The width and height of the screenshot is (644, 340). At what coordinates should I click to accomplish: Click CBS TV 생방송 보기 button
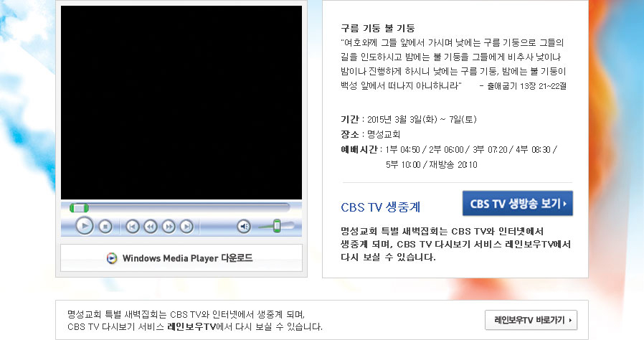coord(517,204)
